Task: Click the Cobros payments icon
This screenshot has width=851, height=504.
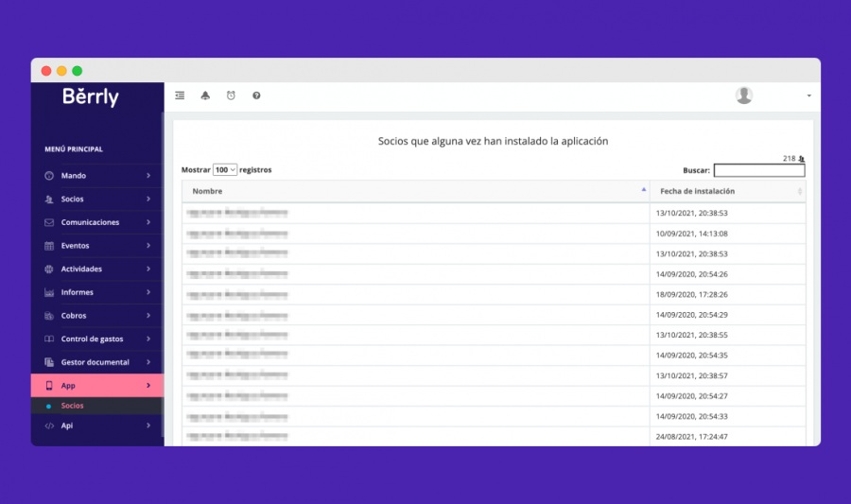Action: coord(49,316)
